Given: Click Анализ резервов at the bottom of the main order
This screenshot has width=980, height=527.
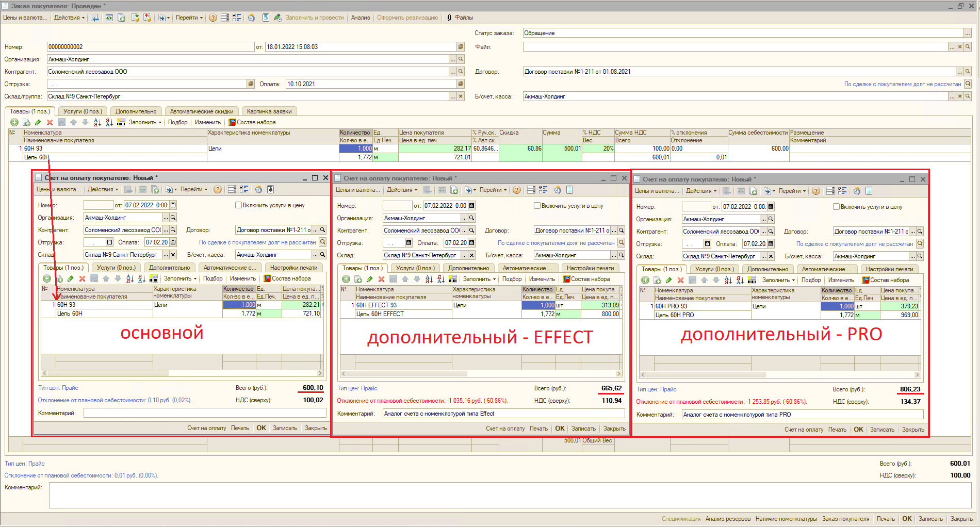Looking at the screenshot, I should point(728,519).
